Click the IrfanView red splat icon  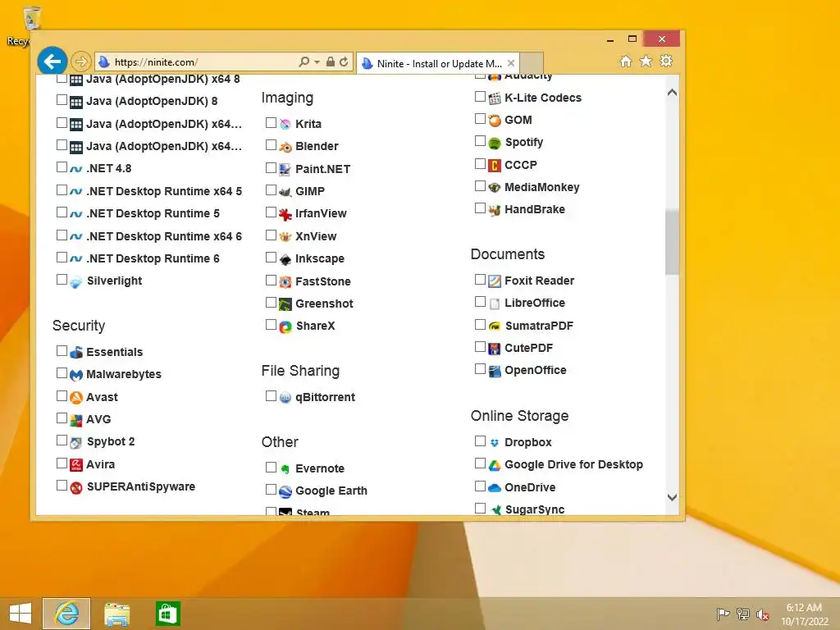(x=285, y=214)
